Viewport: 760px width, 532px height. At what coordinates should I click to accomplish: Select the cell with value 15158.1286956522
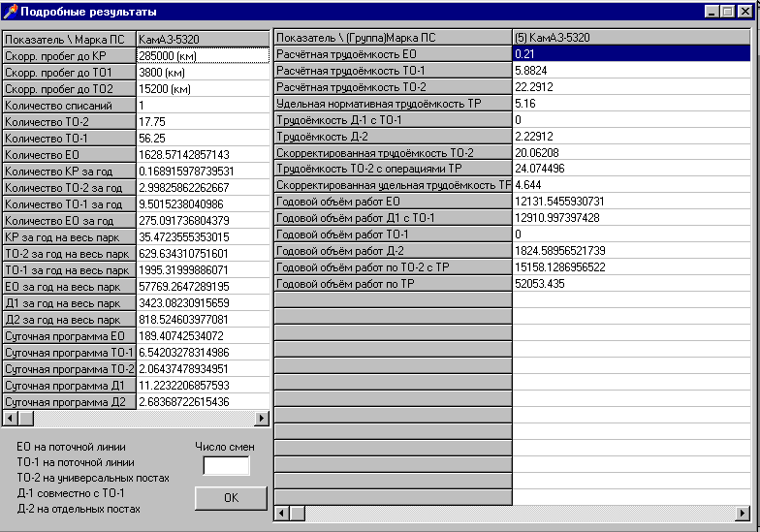pos(632,267)
